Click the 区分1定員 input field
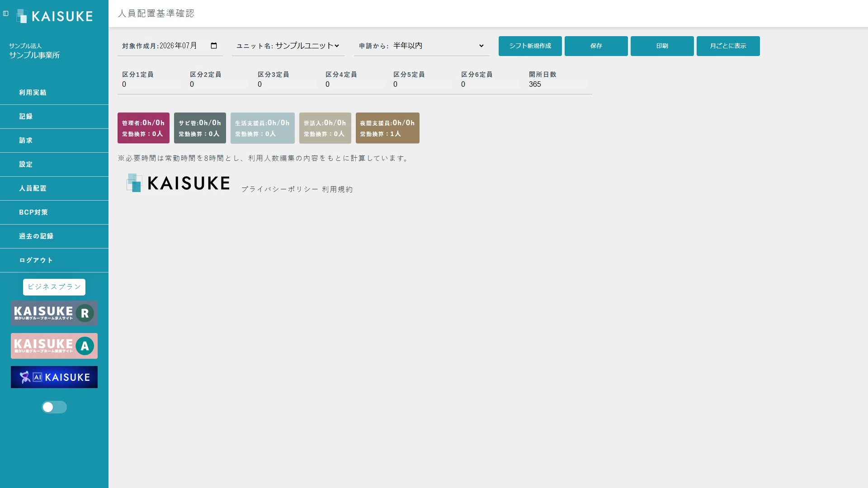 (151, 84)
